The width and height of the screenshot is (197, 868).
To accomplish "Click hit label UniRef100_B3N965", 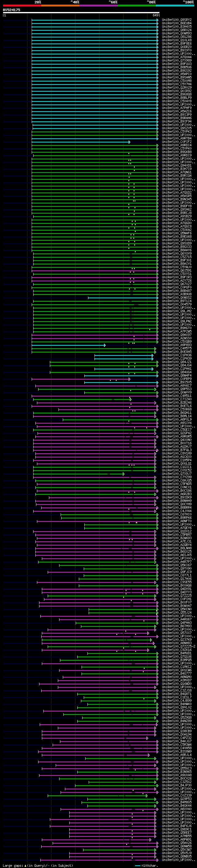I will tap(176, 772).
